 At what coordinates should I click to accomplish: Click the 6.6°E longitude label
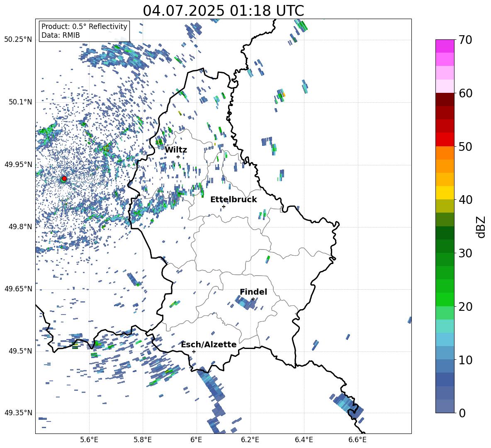pyautogui.click(x=357, y=440)
